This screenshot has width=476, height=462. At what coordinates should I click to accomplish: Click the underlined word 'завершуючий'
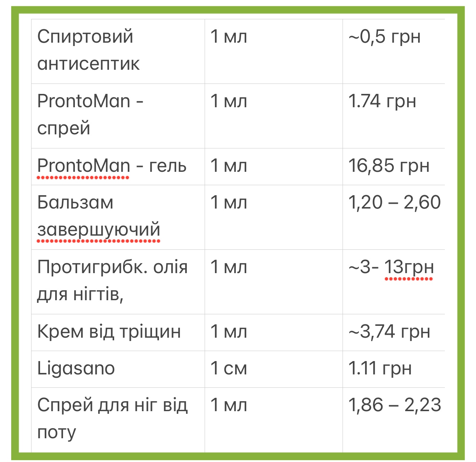click(x=99, y=230)
